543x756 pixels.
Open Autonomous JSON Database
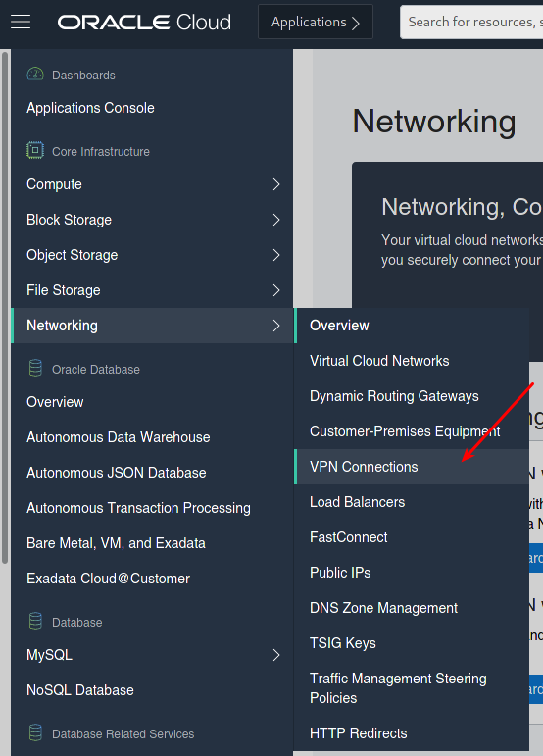116,473
